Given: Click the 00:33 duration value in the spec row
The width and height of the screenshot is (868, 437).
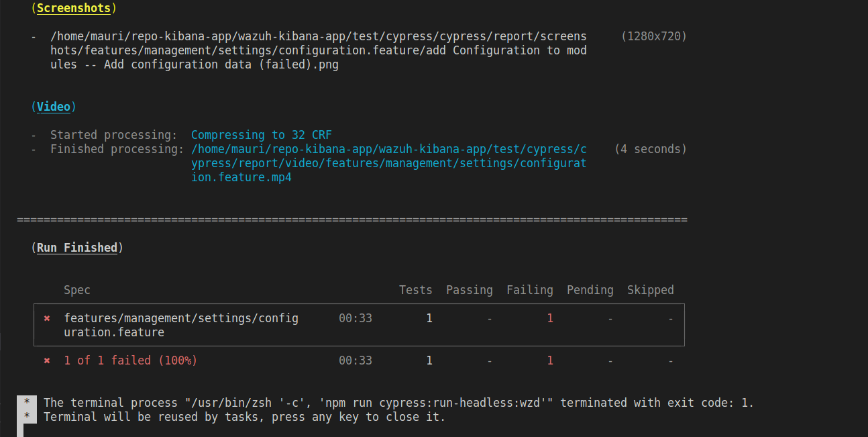Looking at the screenshot, I should 355,318.
